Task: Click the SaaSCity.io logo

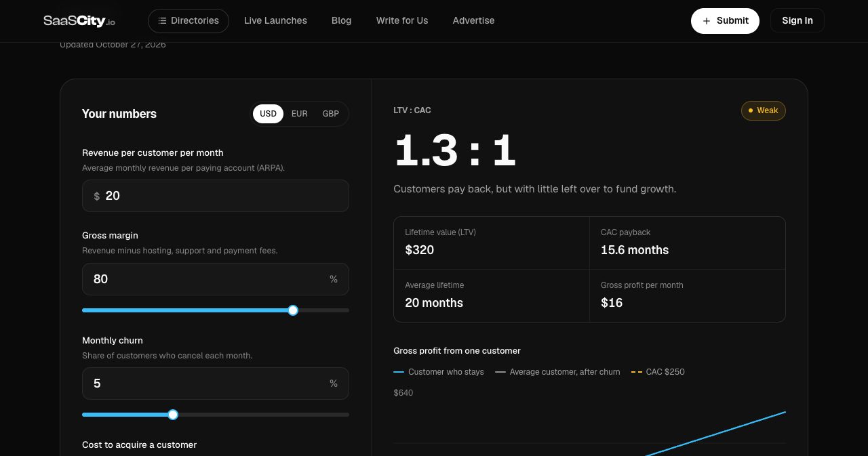Action: [x=79, y=21]
